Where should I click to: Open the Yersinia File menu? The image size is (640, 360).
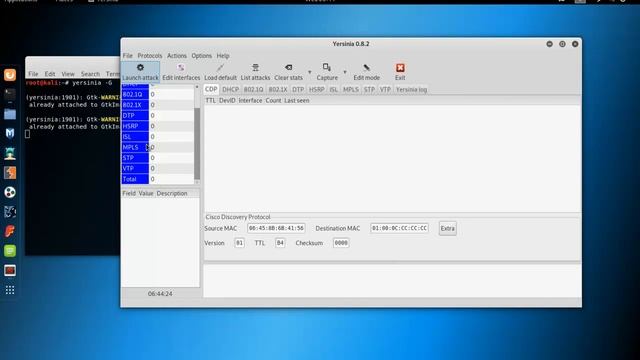click(x=128, y=56)
